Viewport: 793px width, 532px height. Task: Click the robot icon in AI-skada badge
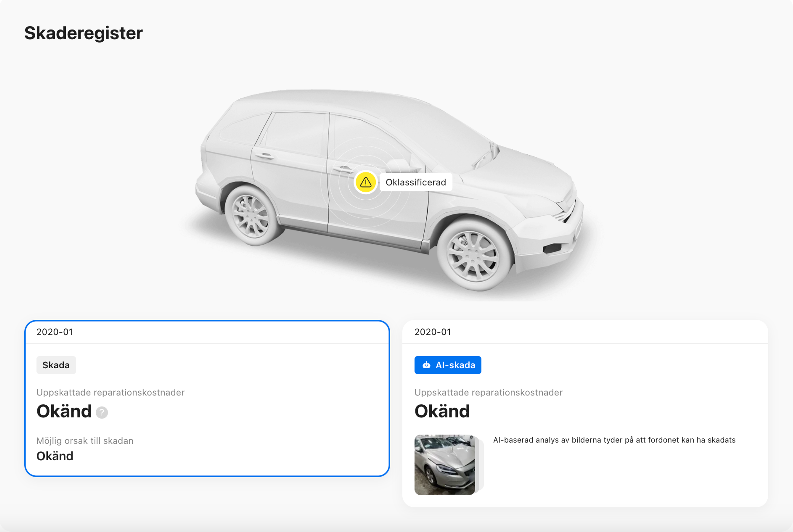[x=426, y=365]
